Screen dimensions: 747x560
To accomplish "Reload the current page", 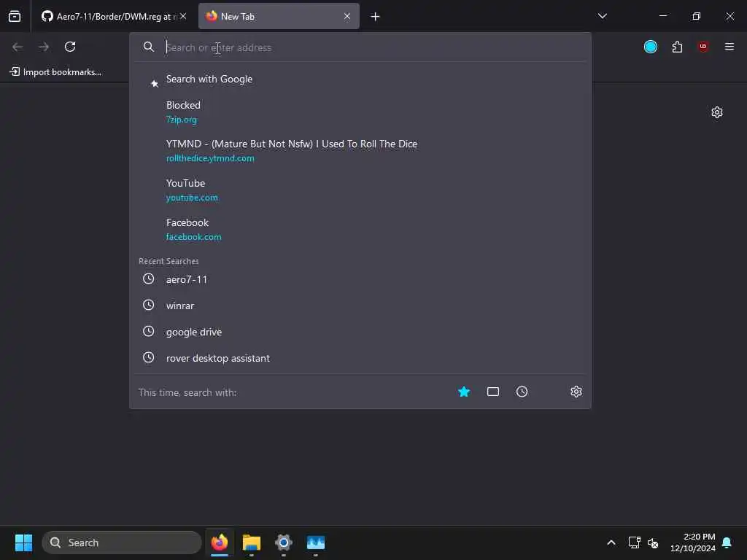I will tap(70, 47).
